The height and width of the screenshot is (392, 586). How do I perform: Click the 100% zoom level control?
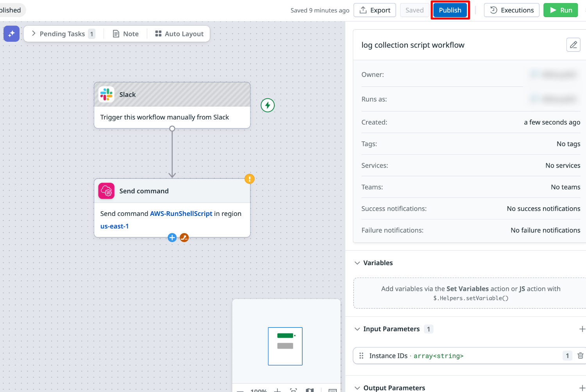(258, 390)
